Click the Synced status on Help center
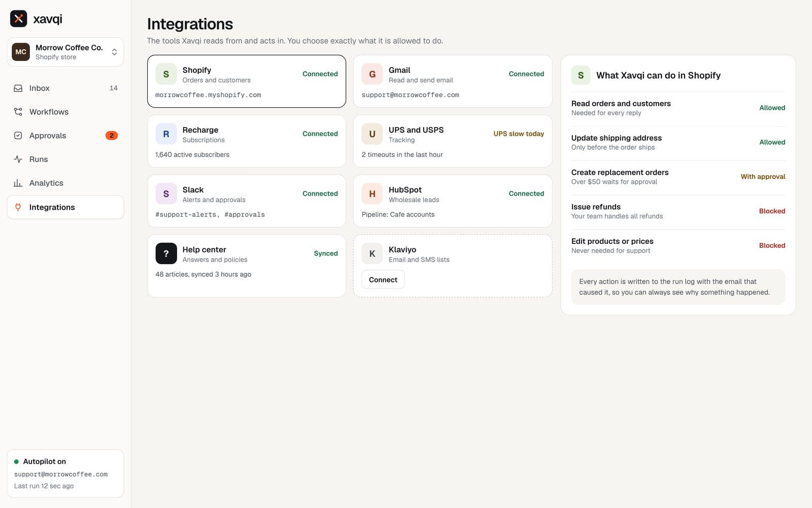812x508 pixels. [326, 253]
